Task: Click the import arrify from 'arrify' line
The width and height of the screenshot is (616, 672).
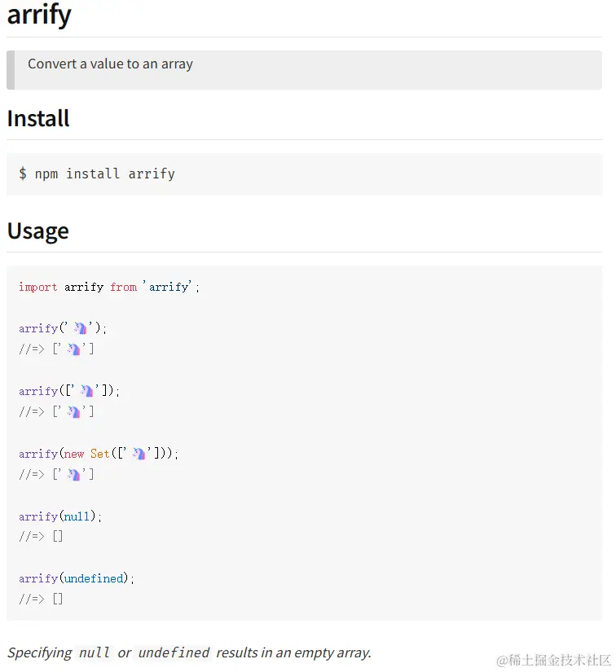Action: [x=109, y=287]
